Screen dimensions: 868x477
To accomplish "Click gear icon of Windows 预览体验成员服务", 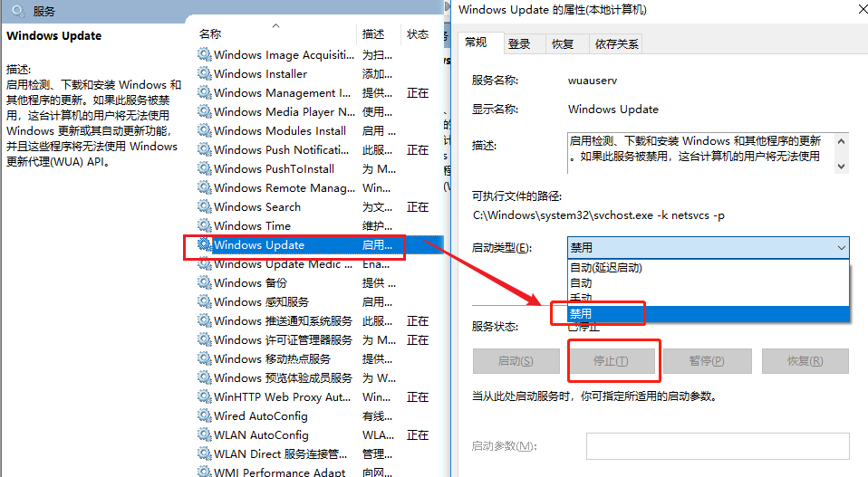I will point(205,377).
